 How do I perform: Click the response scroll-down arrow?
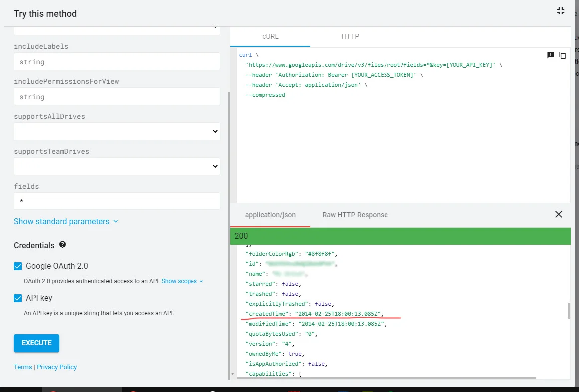pyautogui.click(x=232, y=374)
